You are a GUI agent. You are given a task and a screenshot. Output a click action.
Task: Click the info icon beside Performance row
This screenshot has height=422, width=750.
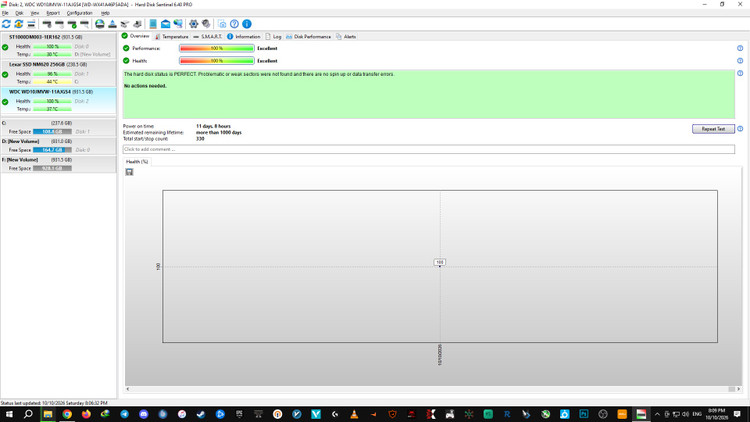click(740, 48)
